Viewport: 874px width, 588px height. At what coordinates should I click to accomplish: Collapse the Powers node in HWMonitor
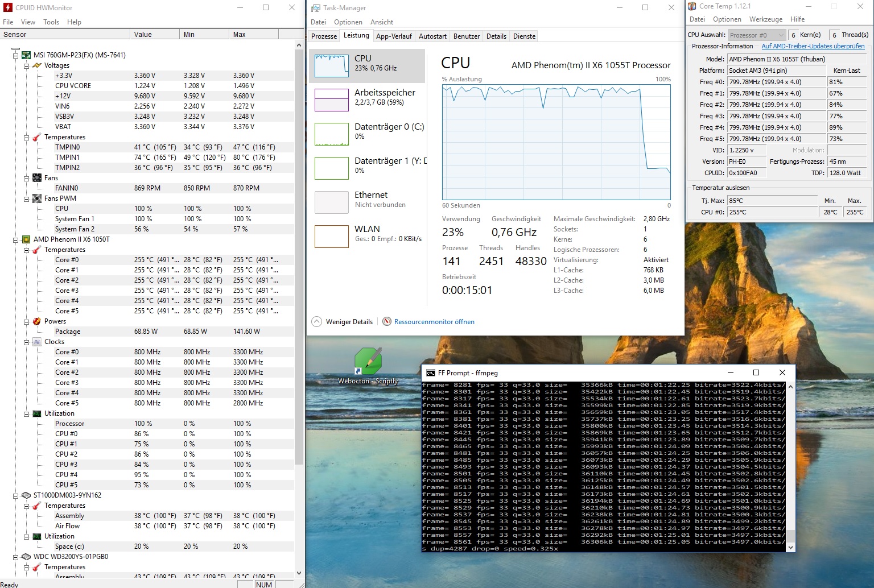click(27, 321)
